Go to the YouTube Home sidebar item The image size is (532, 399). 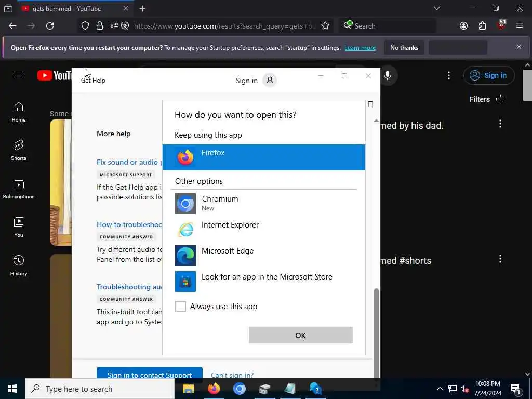click(x=19, y=112)
